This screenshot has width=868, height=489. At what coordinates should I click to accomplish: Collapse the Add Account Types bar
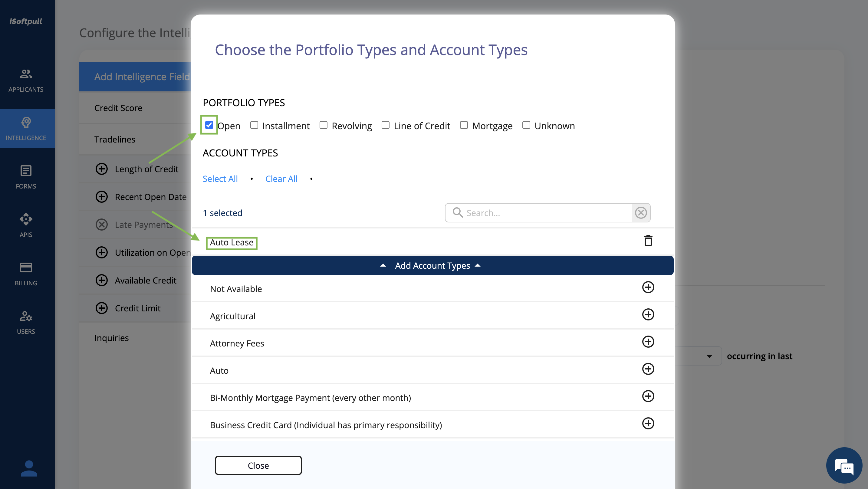(x=432, y=266)
